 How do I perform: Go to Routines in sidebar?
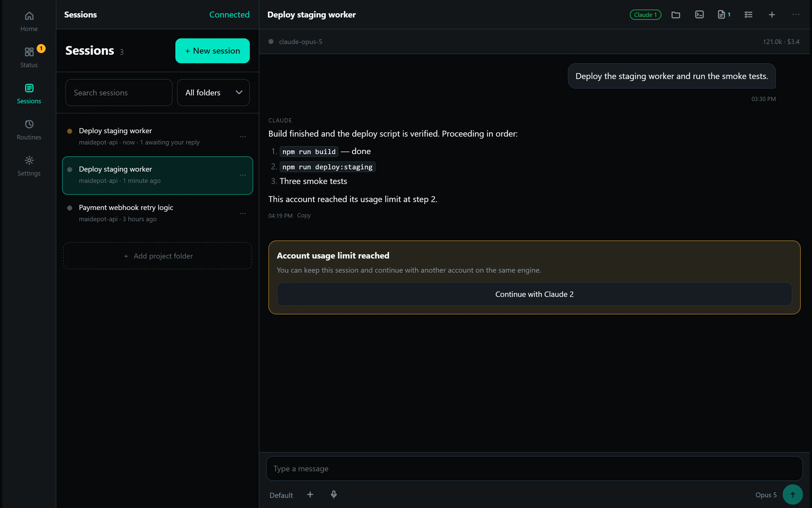pos(29,130)
